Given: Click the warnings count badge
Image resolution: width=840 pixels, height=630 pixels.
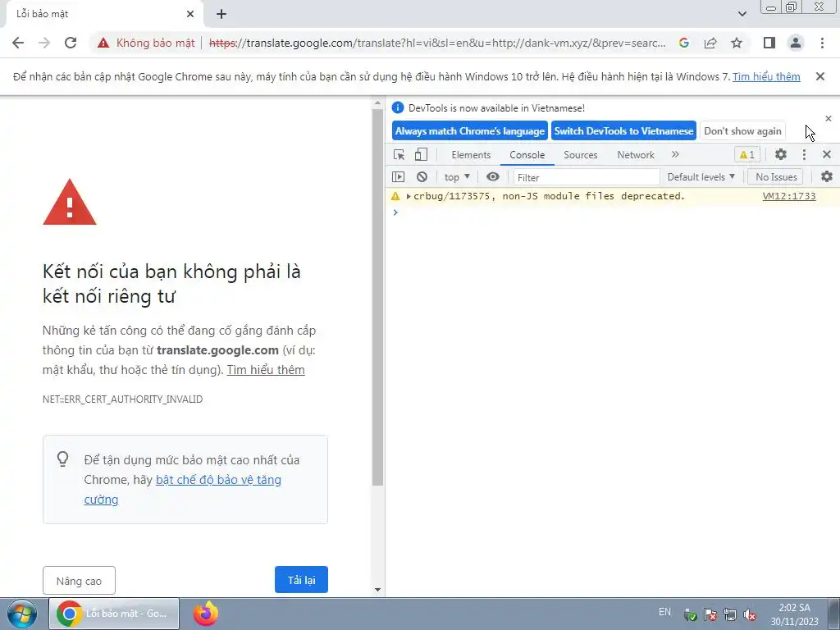Looking at the screenshot, I should click(x=746, y=155).
